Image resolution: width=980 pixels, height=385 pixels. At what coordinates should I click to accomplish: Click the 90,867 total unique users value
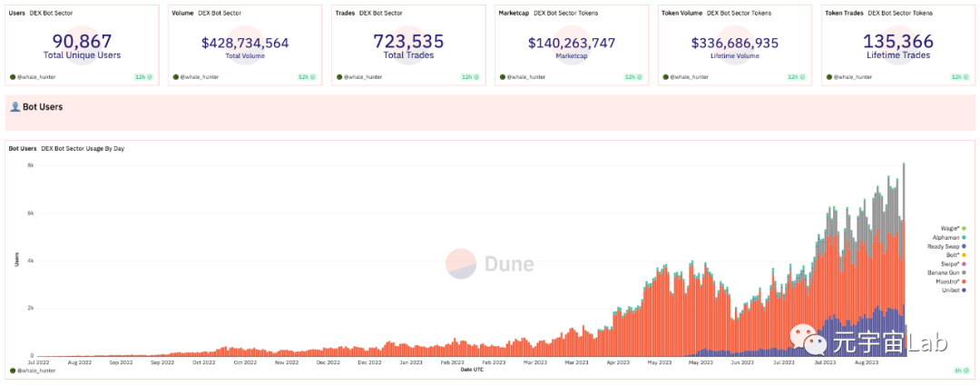[x=82, y=41]
